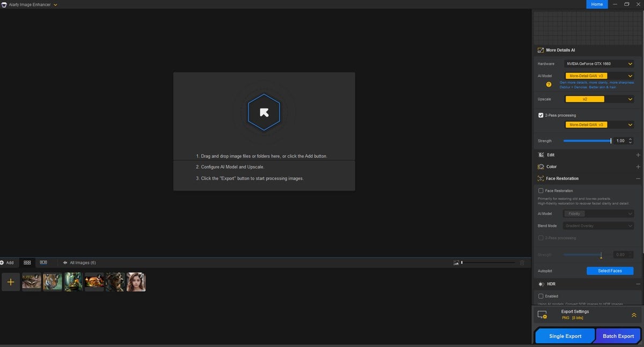Click the Export Settings monitor gear icon

tap(542, 315)
